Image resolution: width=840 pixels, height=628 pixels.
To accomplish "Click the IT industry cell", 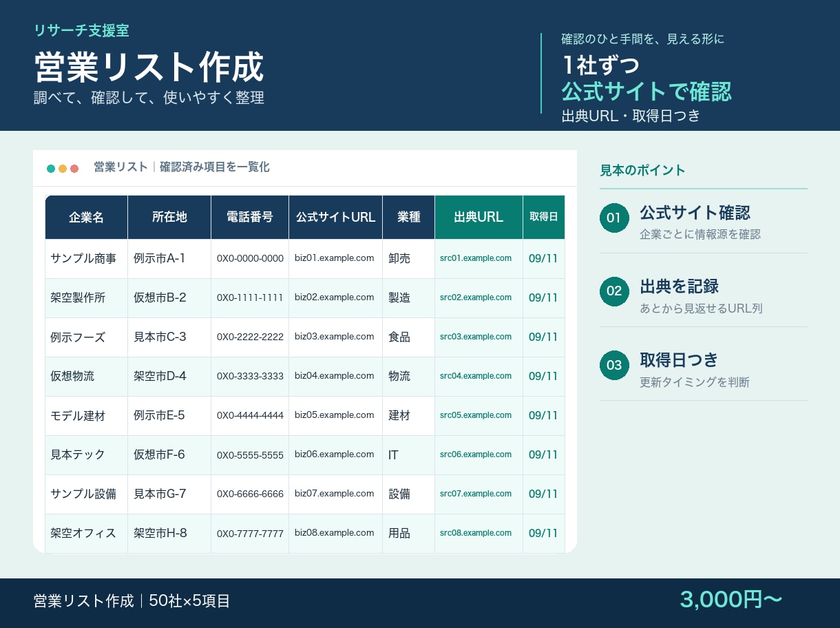I will click(409, 455).
